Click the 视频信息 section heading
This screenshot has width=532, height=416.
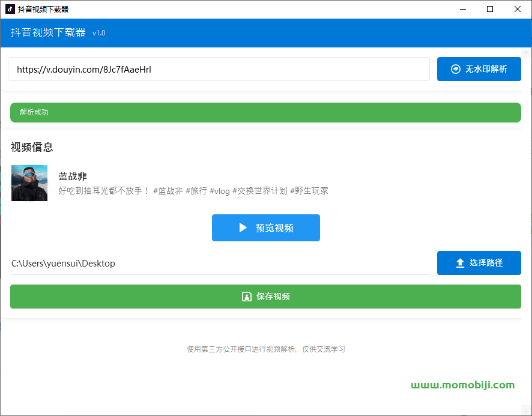[32, 147]
